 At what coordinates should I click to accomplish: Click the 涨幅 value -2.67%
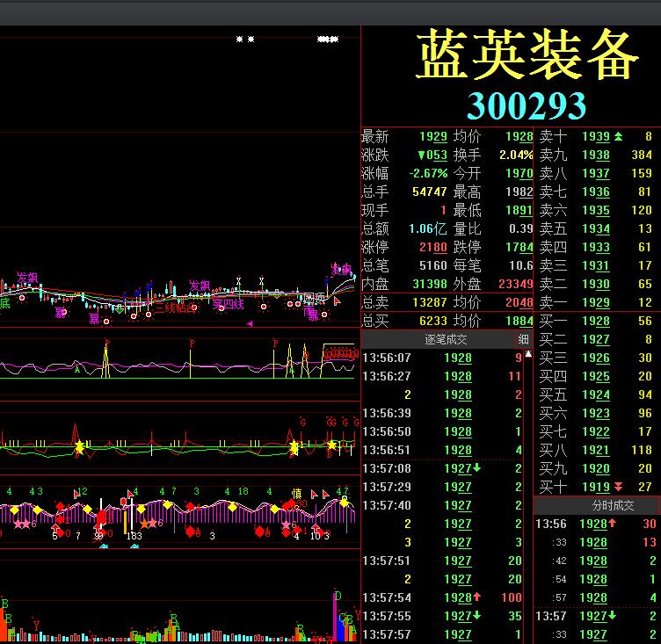pyautogui.click(x=428, y=173)
